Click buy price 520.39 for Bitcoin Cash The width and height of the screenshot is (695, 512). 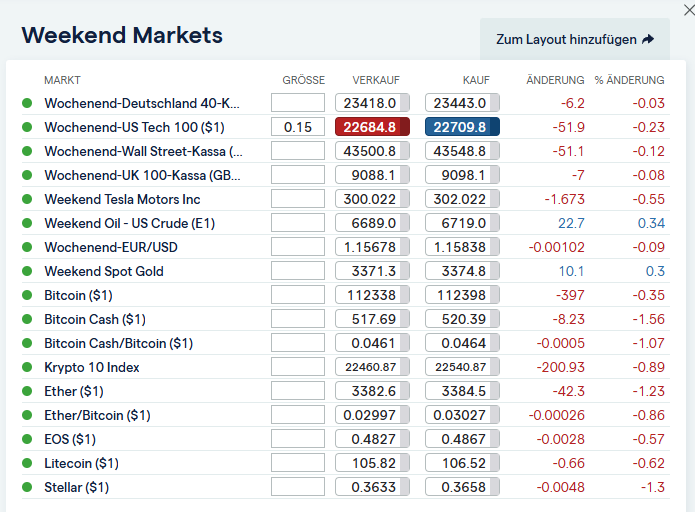462,319
